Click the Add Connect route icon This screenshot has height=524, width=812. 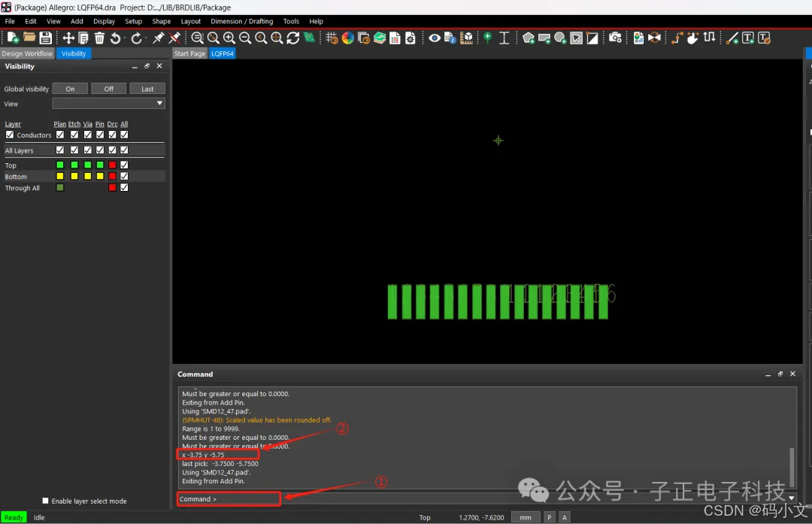tap(677, 38)
